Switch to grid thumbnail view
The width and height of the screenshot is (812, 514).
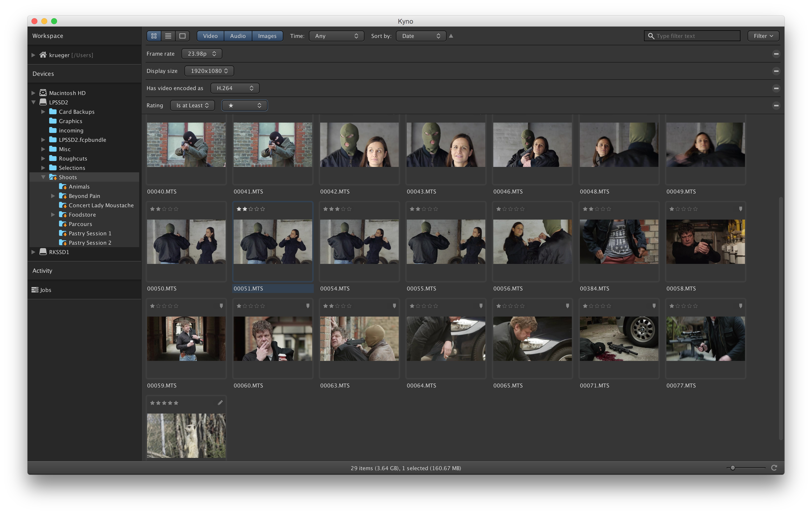[154, 36]
